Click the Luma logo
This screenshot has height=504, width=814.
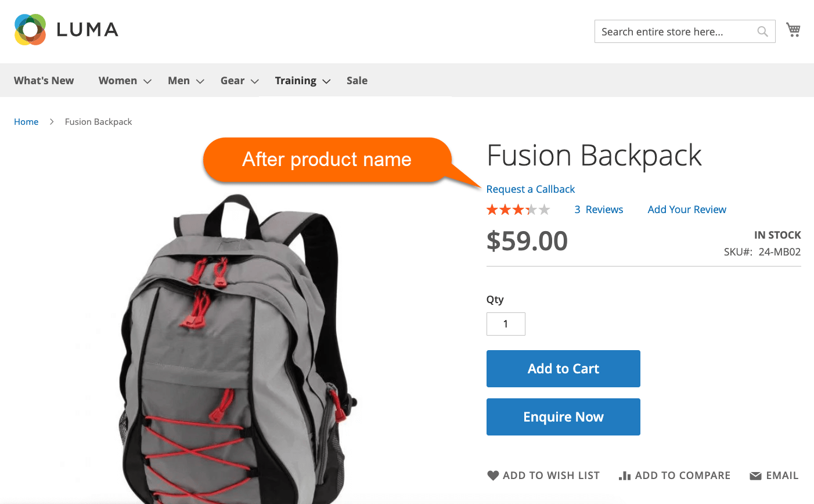pyautogui.click(x=66, y=30)
